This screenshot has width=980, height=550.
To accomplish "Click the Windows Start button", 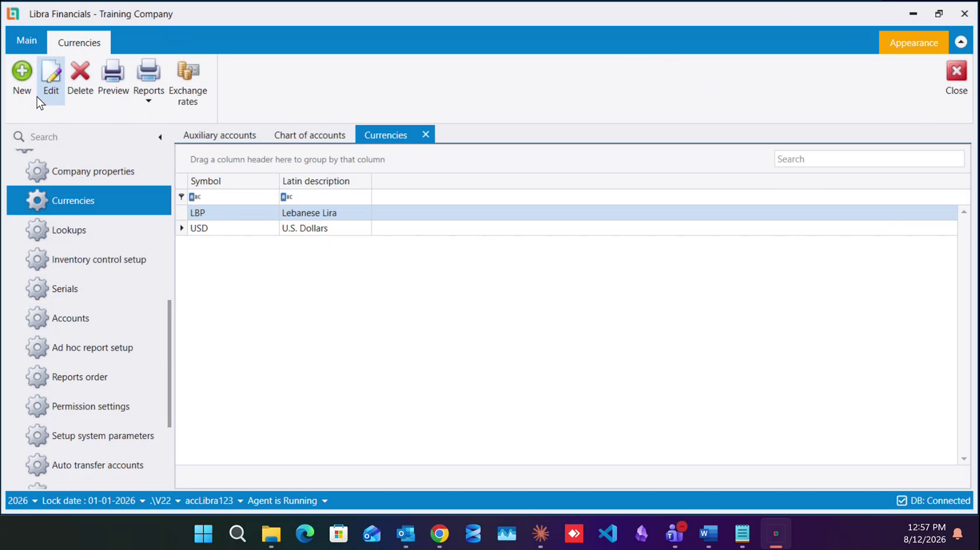I will (203, 534).
